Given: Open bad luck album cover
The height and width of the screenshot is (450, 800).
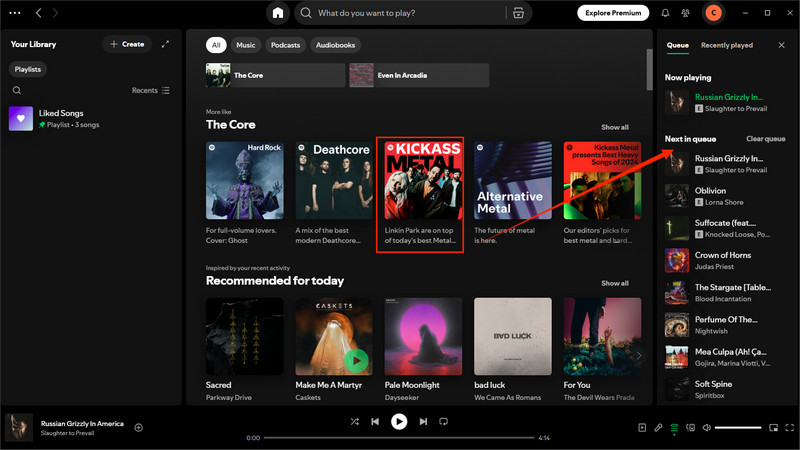Looking at the screenshot, I should 513,337.
